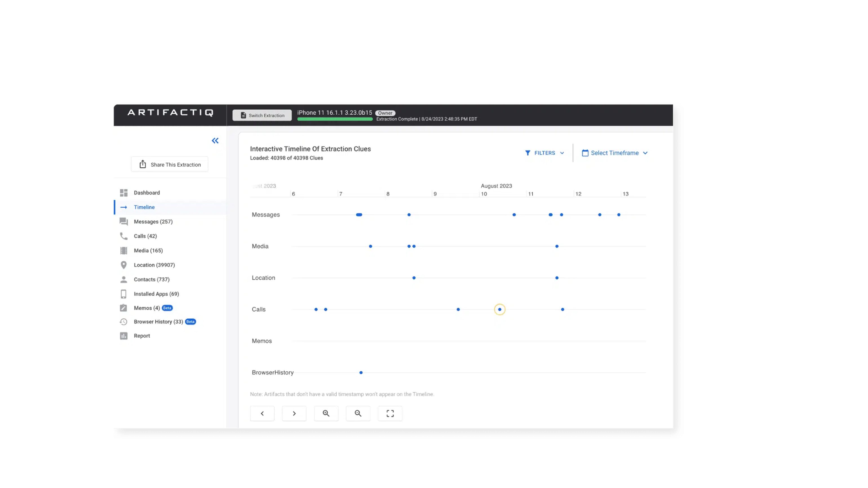Viewport: 868px width, 488px height.
Task: Click the chevron next to Select Timeframe
Action: (x=645, y=153)
